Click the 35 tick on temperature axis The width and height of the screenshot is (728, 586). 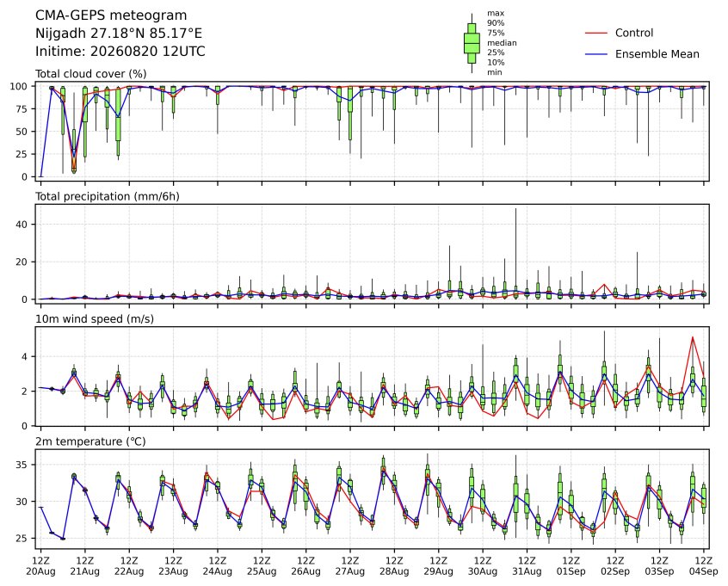[x=22, y=465]
